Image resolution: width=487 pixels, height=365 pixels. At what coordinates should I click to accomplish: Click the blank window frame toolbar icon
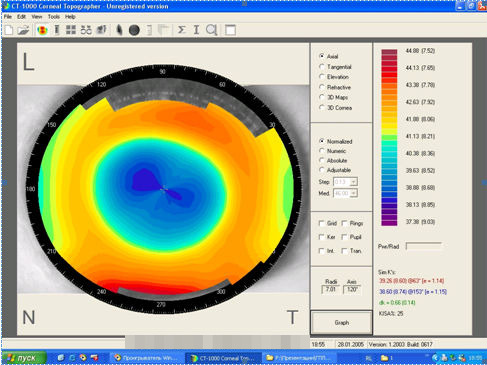230,30
